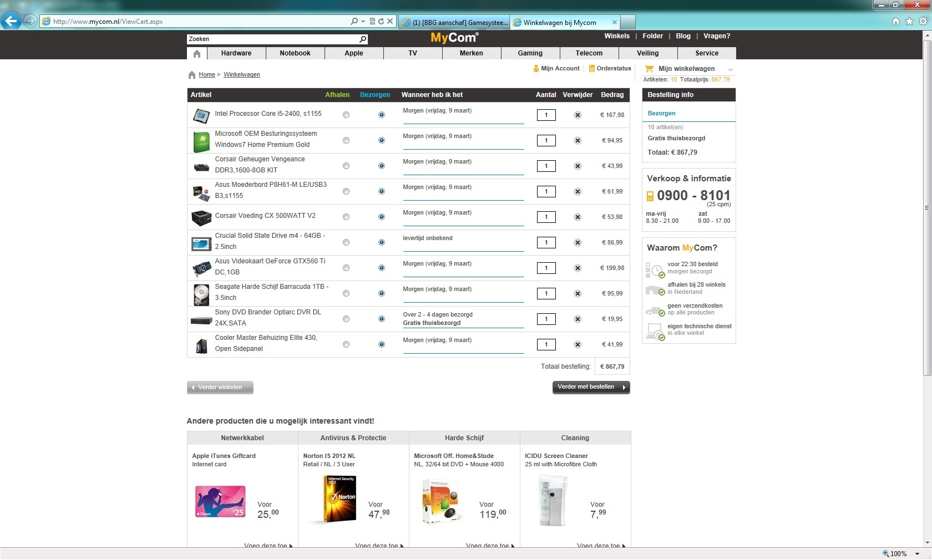Remove Corsair Voeding CX 500WATT from cart

tap(578, 217)
